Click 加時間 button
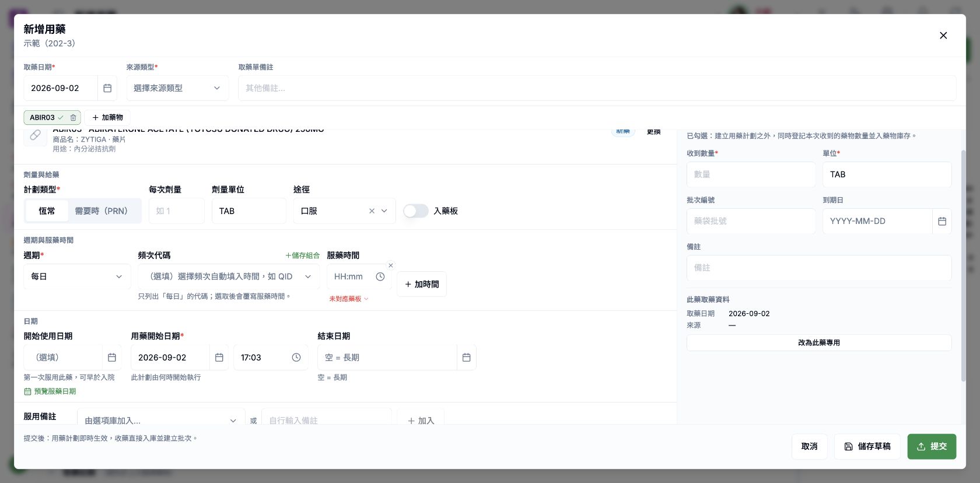This screenshot has height=483, width=980. pyautogui.click(x=422, y=284)
